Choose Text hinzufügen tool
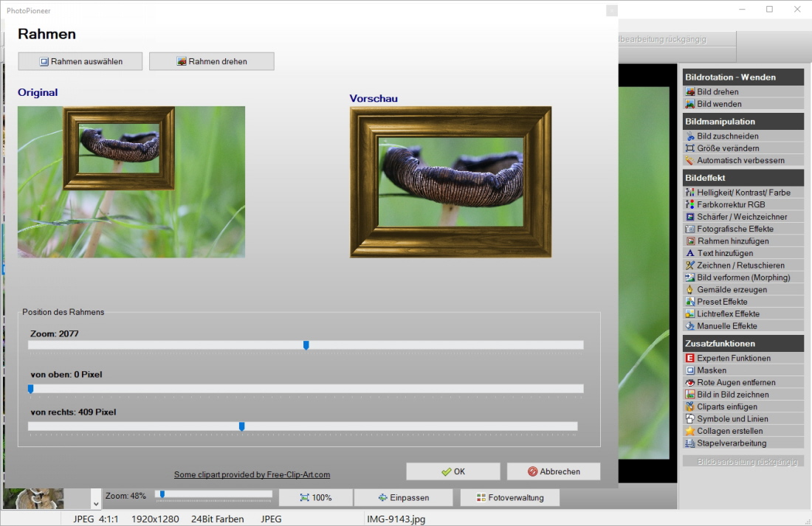Screen dimensions: 812x526 tap(725, 253)
